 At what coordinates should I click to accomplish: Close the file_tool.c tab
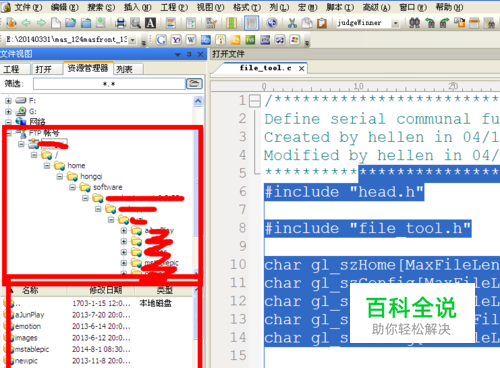pyautogui.click(x=301, y=68)
